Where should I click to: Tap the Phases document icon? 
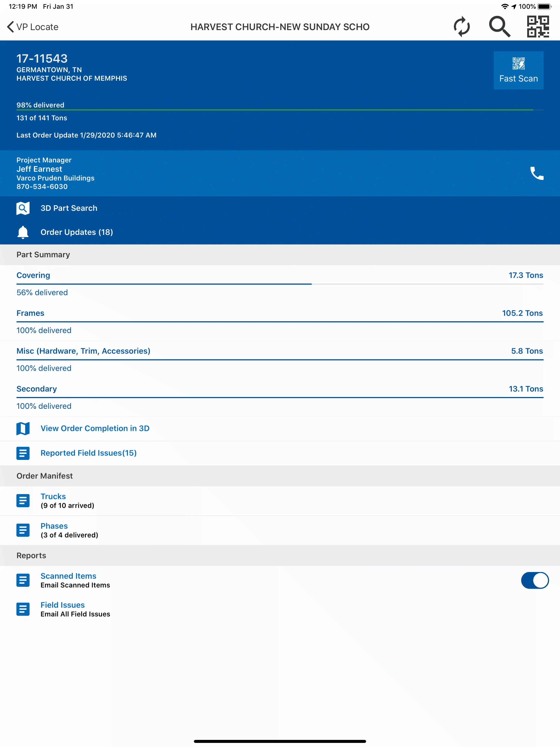(x=23, y=530)
